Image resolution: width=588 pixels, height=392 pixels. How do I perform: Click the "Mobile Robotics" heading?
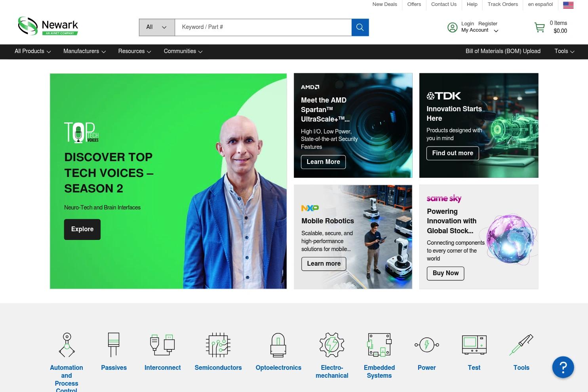coord(328,221)
